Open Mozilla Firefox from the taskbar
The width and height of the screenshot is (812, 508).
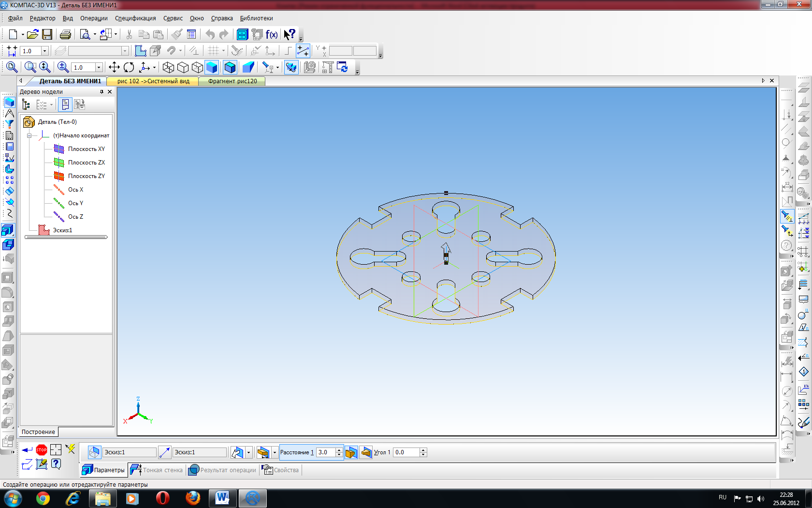[193, 498]
